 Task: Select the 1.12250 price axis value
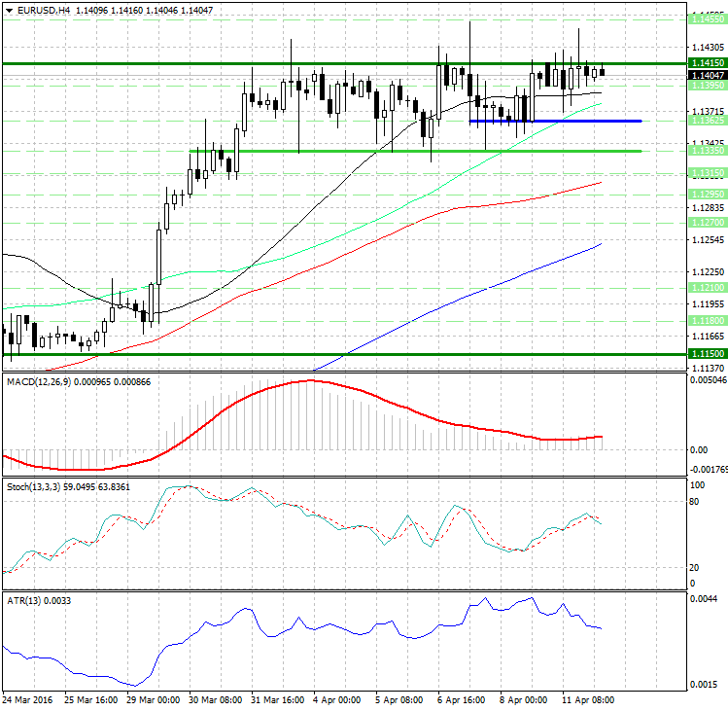(x=708, y=272)
